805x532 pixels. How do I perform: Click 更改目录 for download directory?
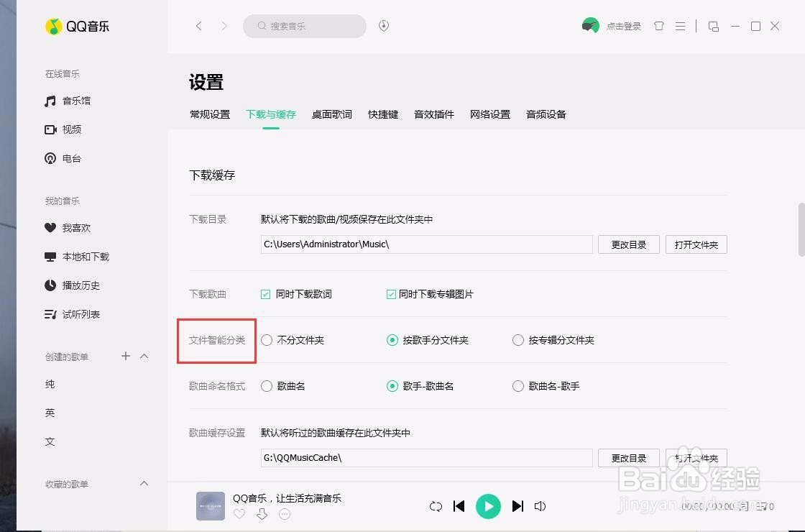628,244
